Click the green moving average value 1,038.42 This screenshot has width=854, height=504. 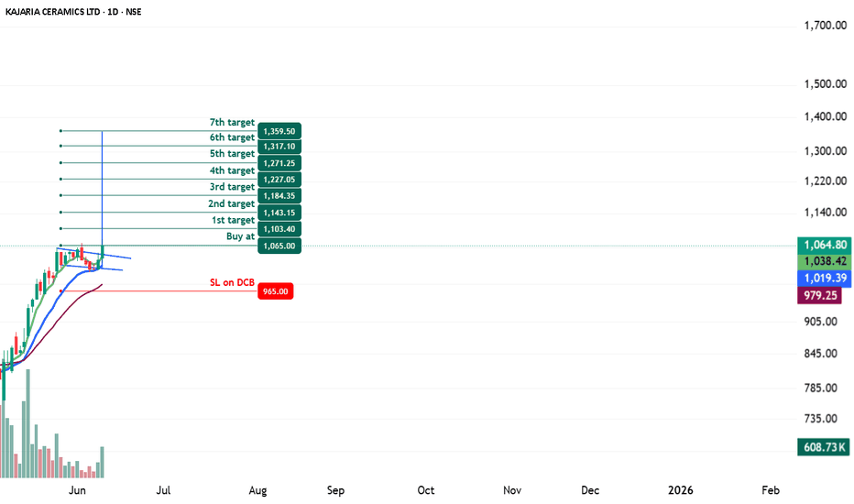[824, 260]
